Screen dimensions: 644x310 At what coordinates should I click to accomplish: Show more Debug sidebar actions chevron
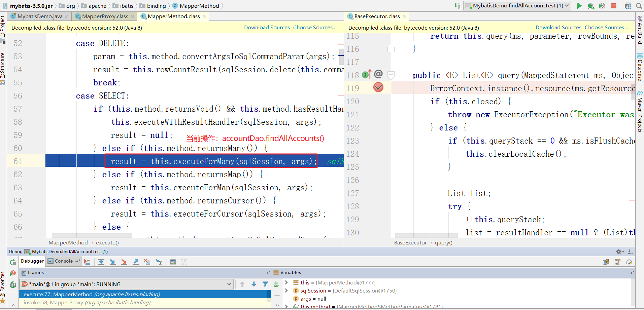click(13, 305)
